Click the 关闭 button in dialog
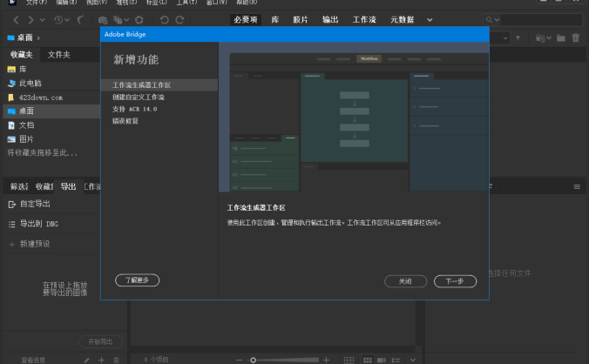 click(405, 281)
